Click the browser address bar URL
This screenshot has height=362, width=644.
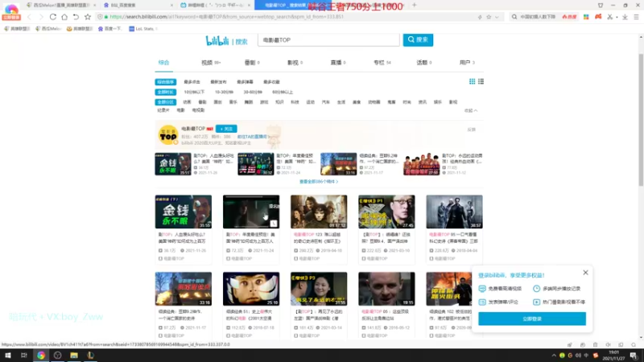pos(226,17)
